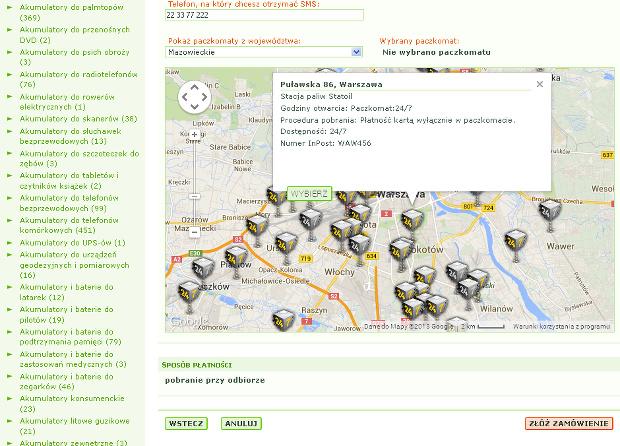
Task: Open category Akumulatory do tabletów i czytników
Action: pyautogui.click(x=69, y=180)
